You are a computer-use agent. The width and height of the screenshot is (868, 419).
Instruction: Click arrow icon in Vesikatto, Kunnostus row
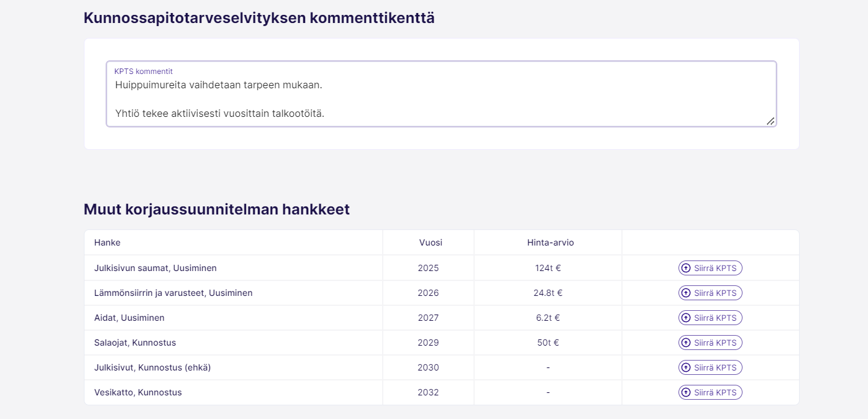(x=686, y=392)
